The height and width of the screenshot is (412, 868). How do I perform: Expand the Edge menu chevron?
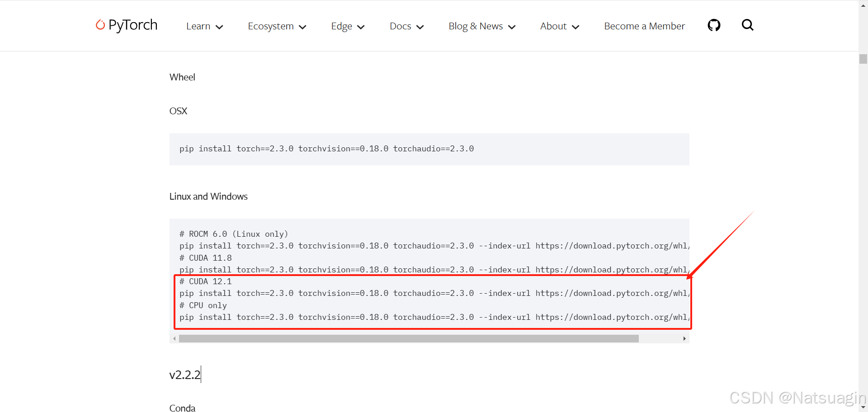coord(361,27)
